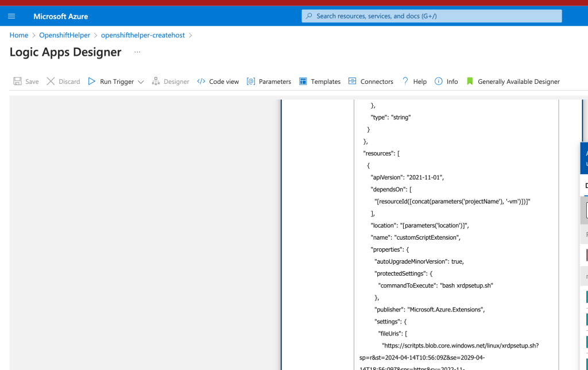Discard changes via Discard label
This screenshot has width=588, height=370.
pyautogui.click(x=69, y=82)
